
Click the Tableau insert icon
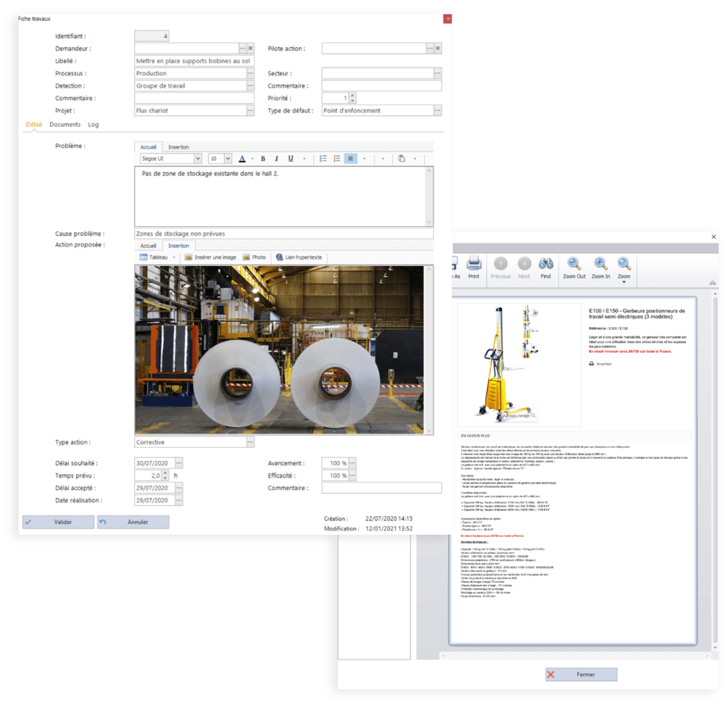(144, 257)
